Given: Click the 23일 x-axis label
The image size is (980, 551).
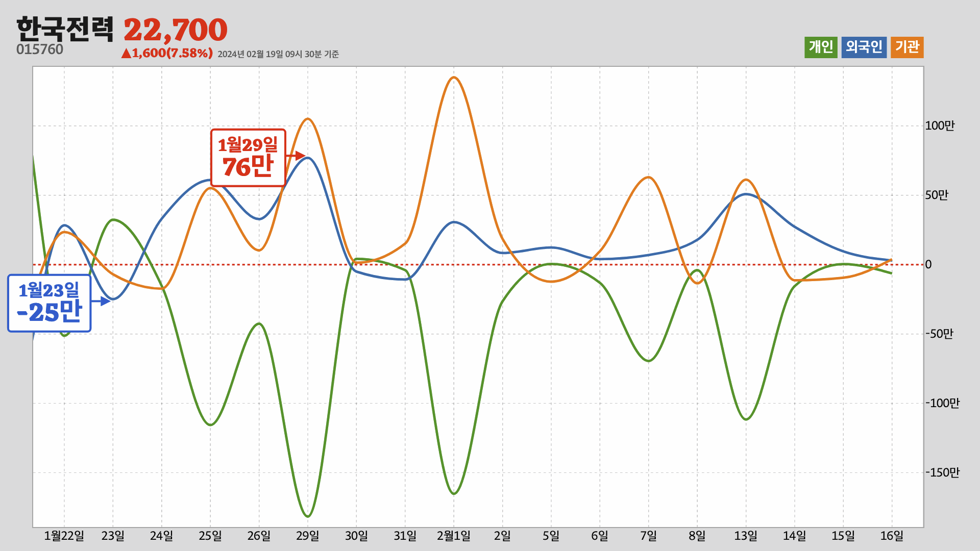Looking at the screenshot, I should click(x=113, y=536).
